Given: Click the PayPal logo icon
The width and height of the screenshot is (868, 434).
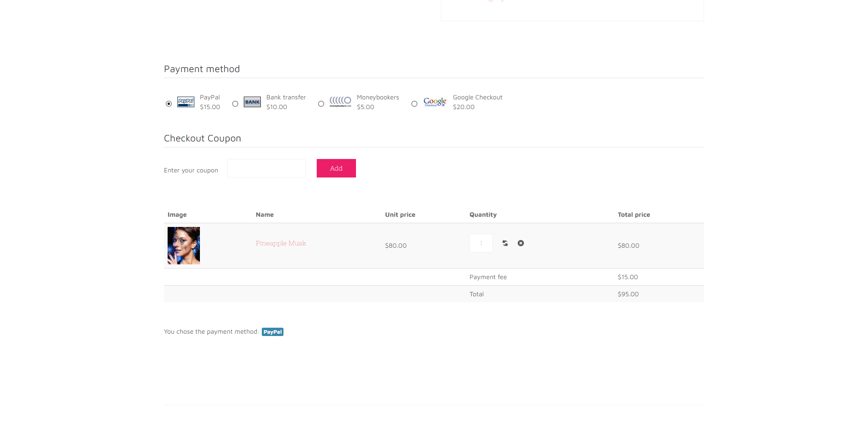Looking at the screenshot, I should pyautogui.click(x=186, y=102).
